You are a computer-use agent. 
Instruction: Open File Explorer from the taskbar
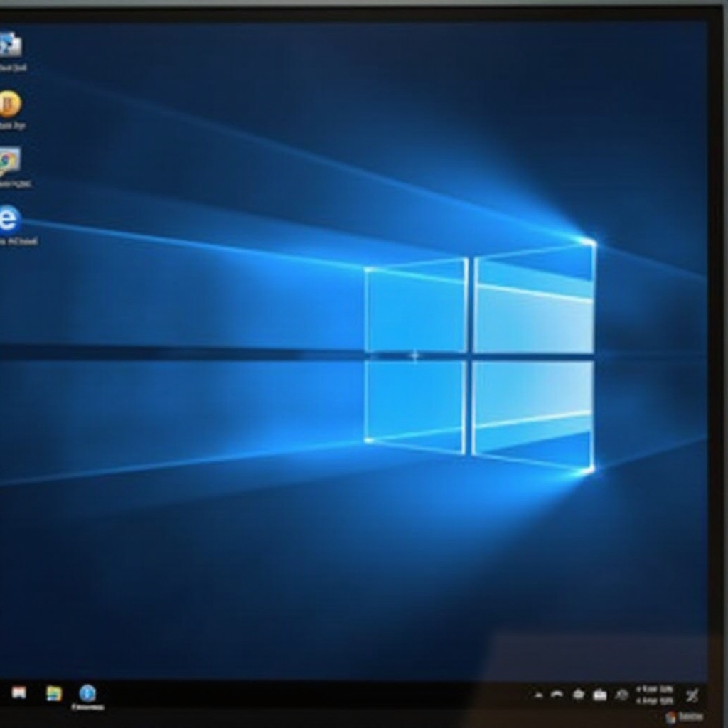54,693
